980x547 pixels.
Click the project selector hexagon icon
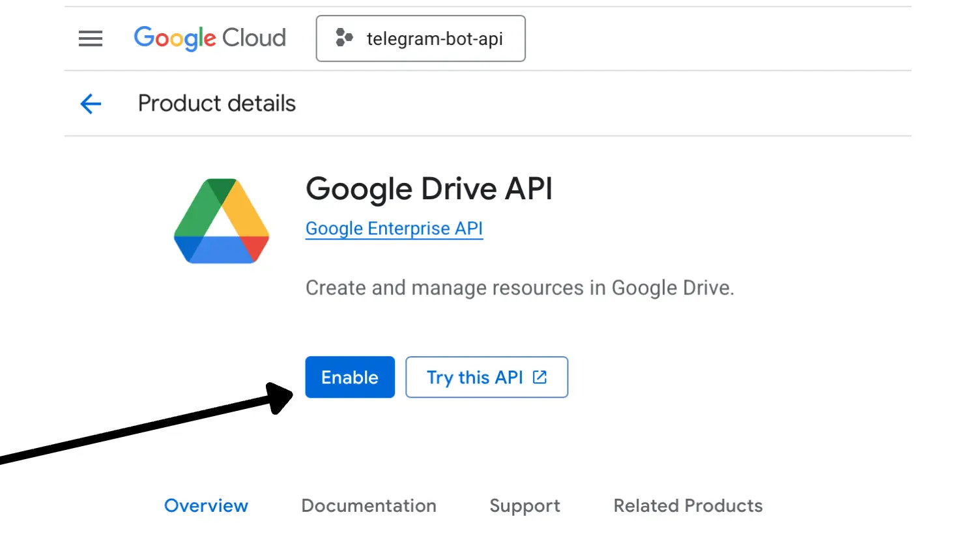(x=342, y=38)
